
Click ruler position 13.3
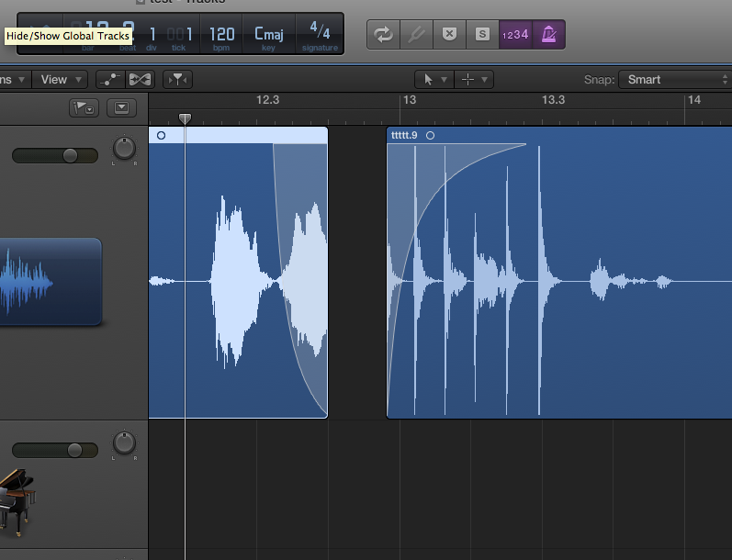(x=553, y=100)
